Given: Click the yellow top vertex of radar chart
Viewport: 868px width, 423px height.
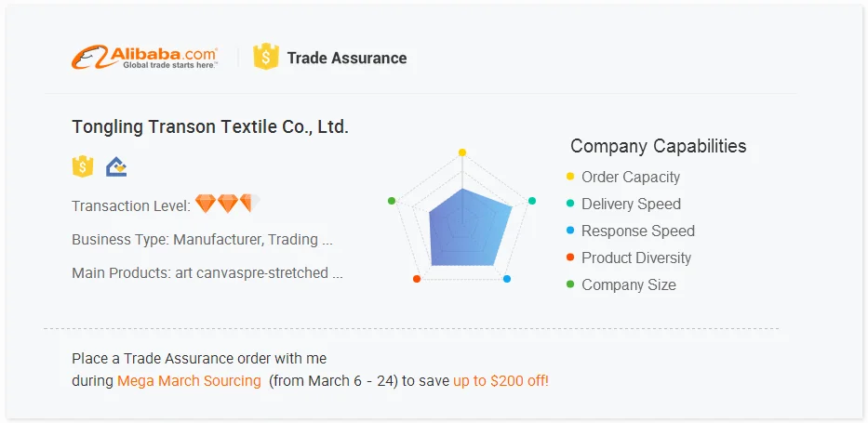Looking at the screenshot, I should click(462, 152).
